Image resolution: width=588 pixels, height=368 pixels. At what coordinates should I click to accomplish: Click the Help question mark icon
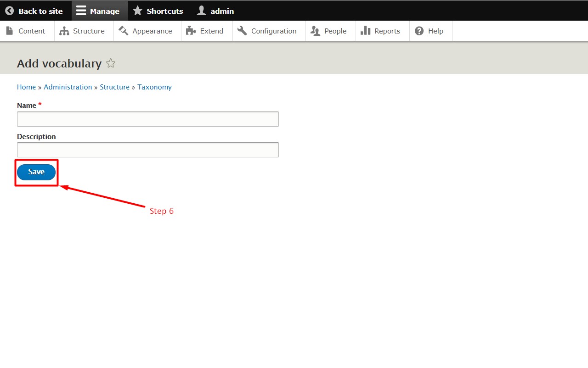(419, 31)
